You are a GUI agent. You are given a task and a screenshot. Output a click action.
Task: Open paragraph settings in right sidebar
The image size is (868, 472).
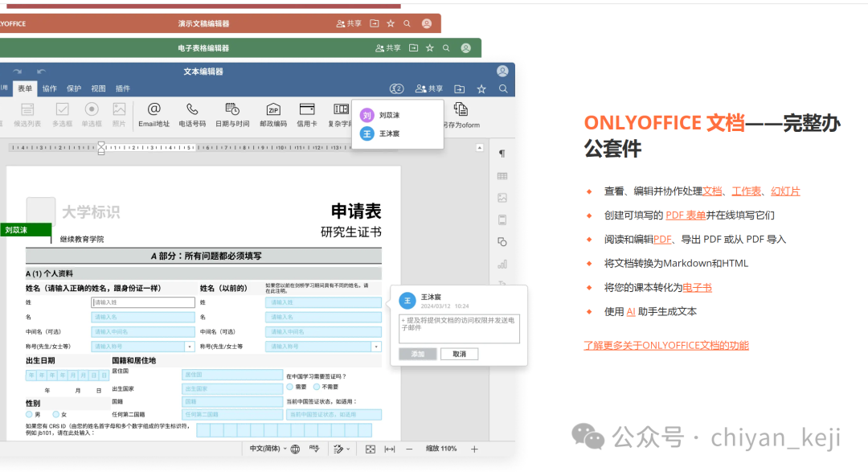[x=502, y=154]
